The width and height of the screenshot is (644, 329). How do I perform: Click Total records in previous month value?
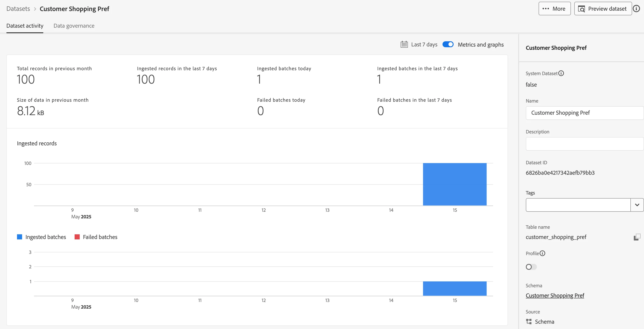pos(26,79)
